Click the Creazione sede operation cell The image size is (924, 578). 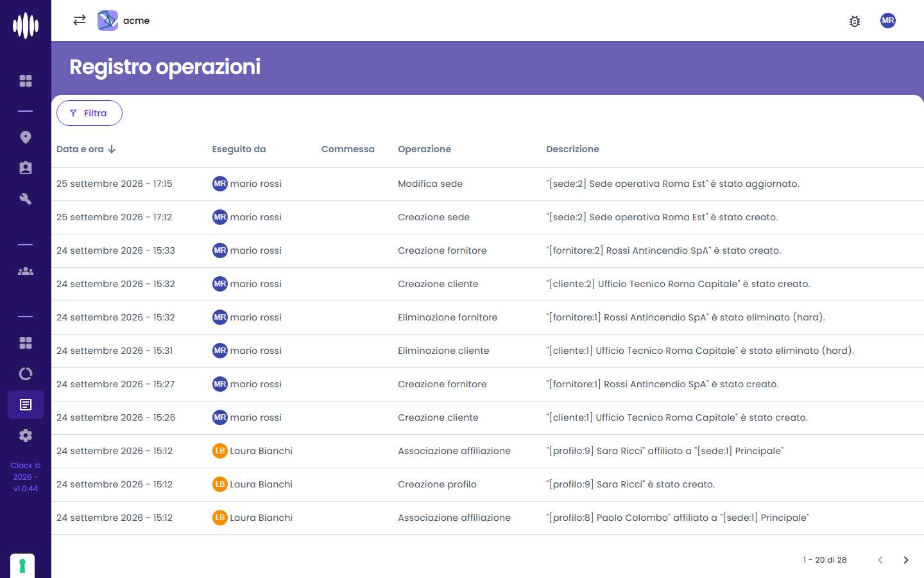point(434,217)
